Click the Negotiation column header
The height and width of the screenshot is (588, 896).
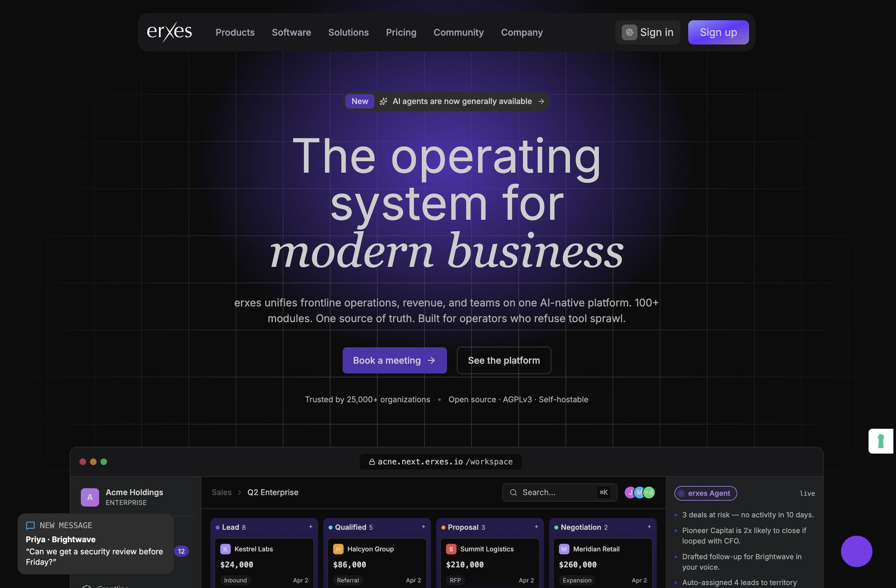(x=581, y=527)
